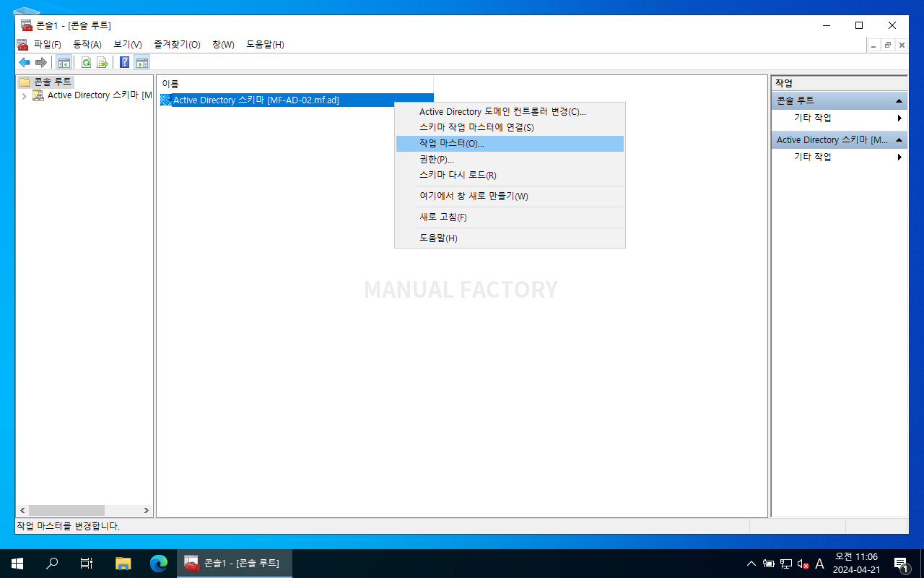Toggle the show/hide Action pane toolbar icon
The width and height of the screenshot is (924, 578).
[x=142, y=62]
